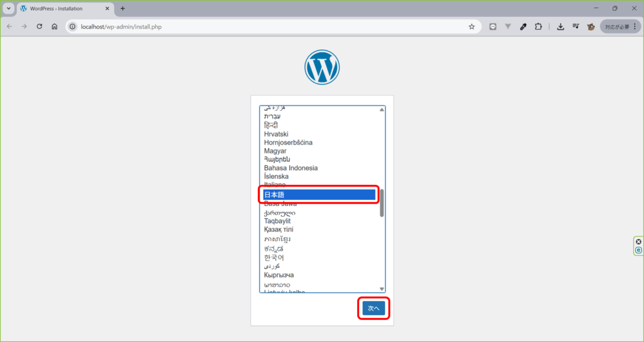Image resolution: width=644 pixels, height=342 pixels.
Task: Open the media control playlist icon
Action: pos(575,26)
